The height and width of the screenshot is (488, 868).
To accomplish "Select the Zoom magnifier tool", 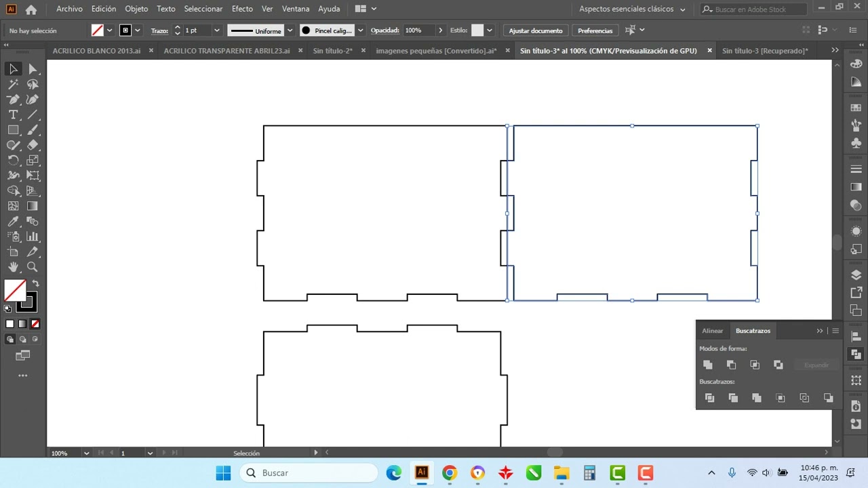I will point(33,267).
